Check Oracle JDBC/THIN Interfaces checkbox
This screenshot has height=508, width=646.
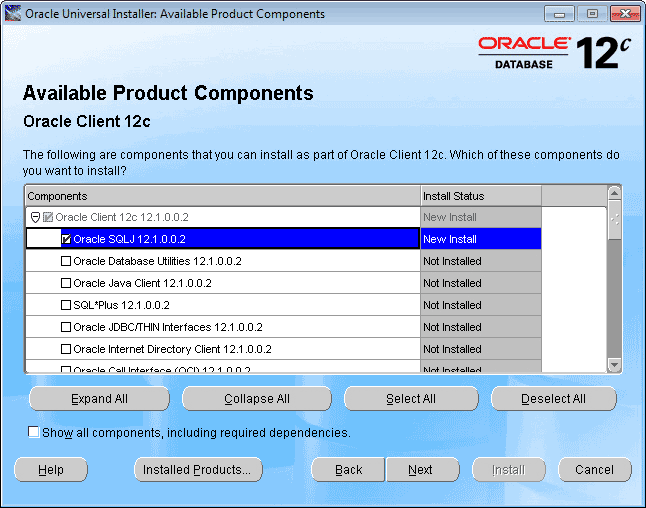(66, 327)
